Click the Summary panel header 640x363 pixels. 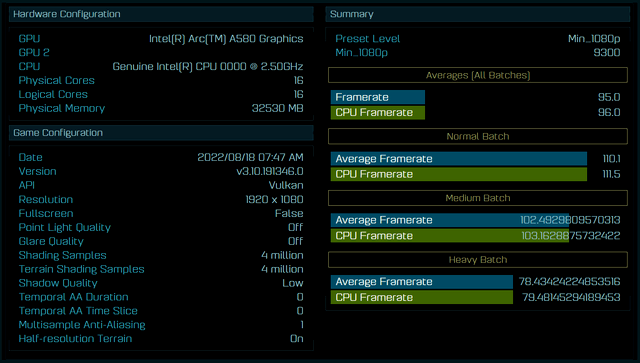click(478, 14)
